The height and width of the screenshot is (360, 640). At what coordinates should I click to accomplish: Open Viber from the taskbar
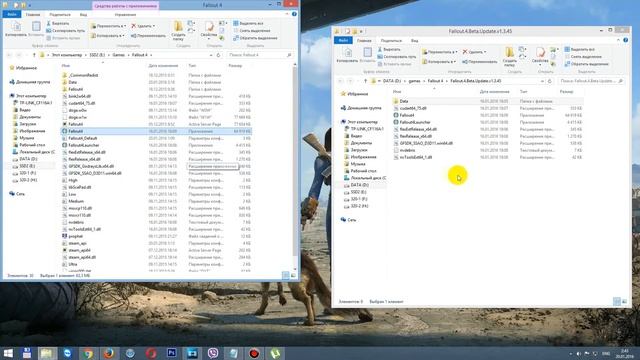213,353
